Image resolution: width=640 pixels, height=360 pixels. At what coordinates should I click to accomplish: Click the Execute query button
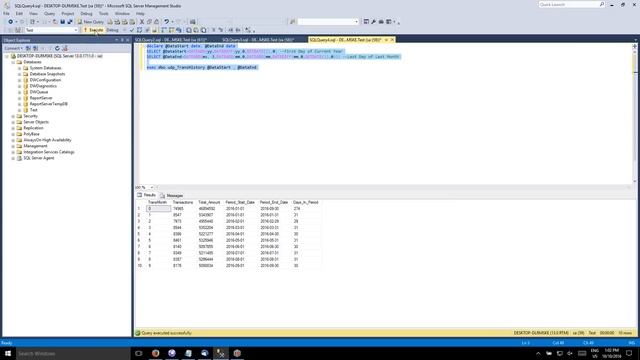(93, 30)
